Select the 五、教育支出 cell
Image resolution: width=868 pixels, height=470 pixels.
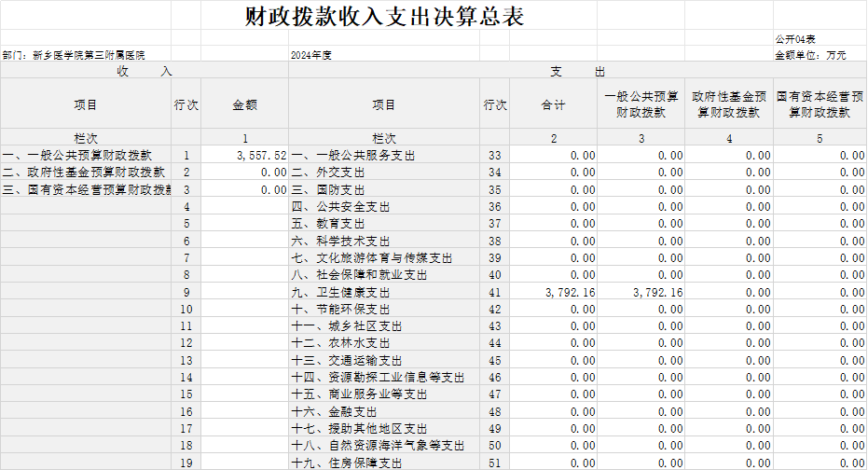pyautogui.click(x=334, y=224)
